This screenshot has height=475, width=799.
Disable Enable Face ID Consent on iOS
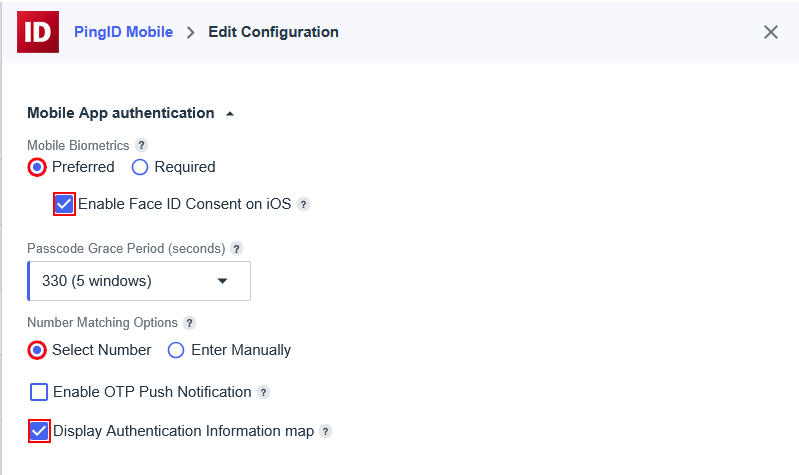(x=65, y=204)
